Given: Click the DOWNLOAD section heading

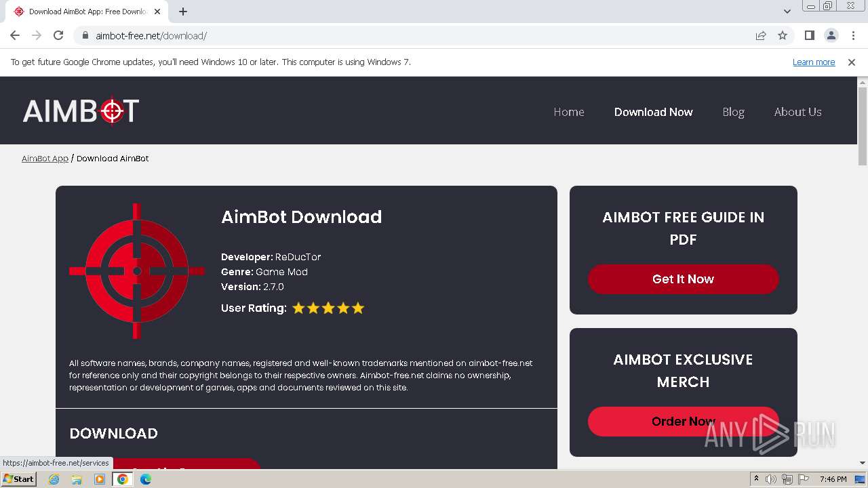Looking at the screenshot, I should (113, 433).
